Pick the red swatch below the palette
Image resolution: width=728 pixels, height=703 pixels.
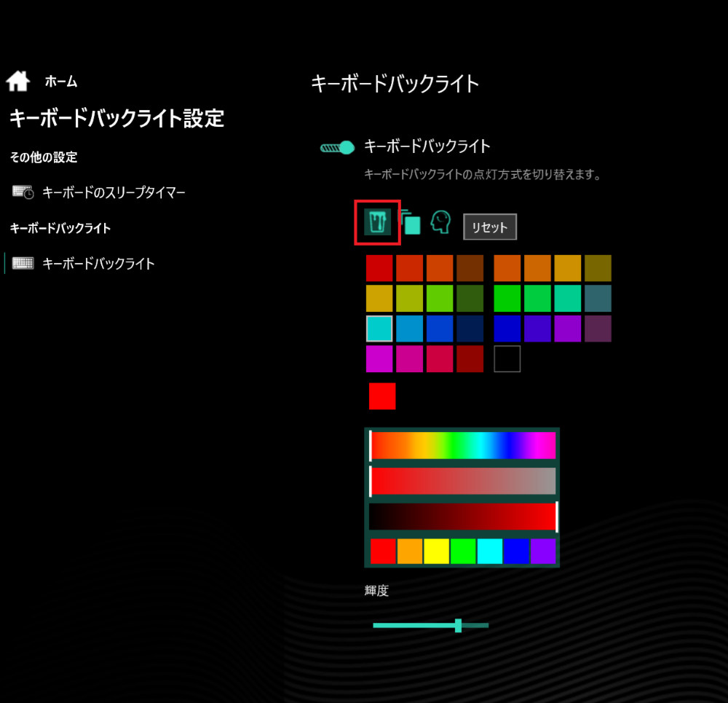pyautogui.click(x=381, y=396)
